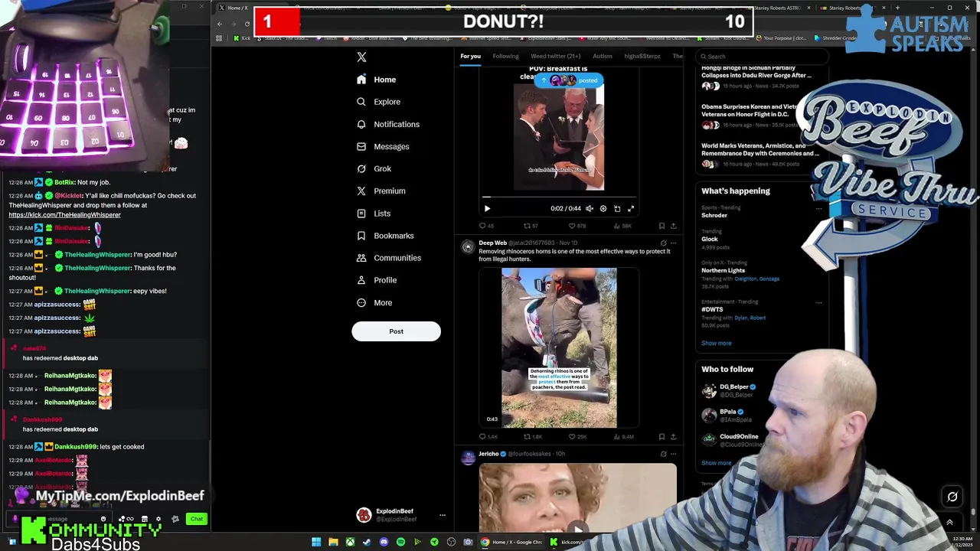Switch to the For you tab
This screenshot has height=551, width=980.
click(470, 56)
